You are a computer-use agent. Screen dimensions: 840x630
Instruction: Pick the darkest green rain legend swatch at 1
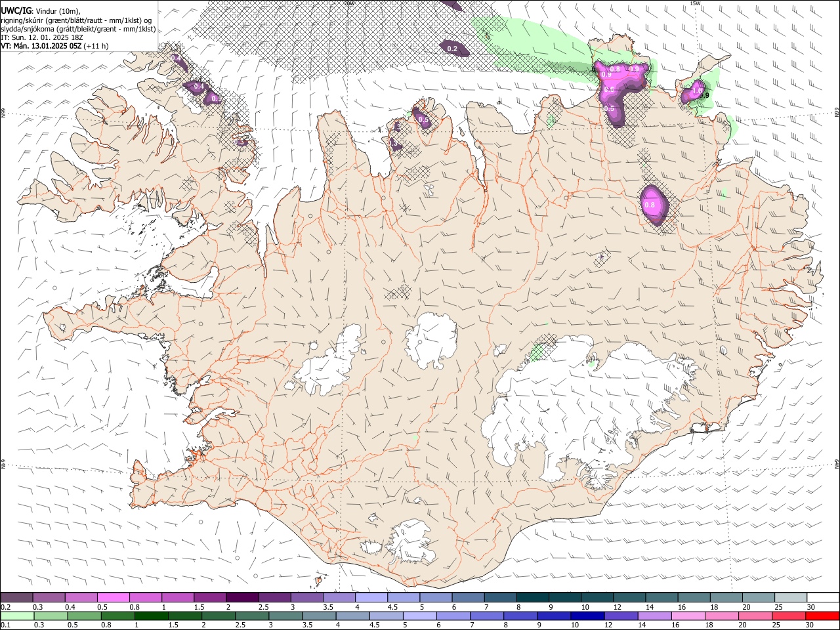point(151,616)
